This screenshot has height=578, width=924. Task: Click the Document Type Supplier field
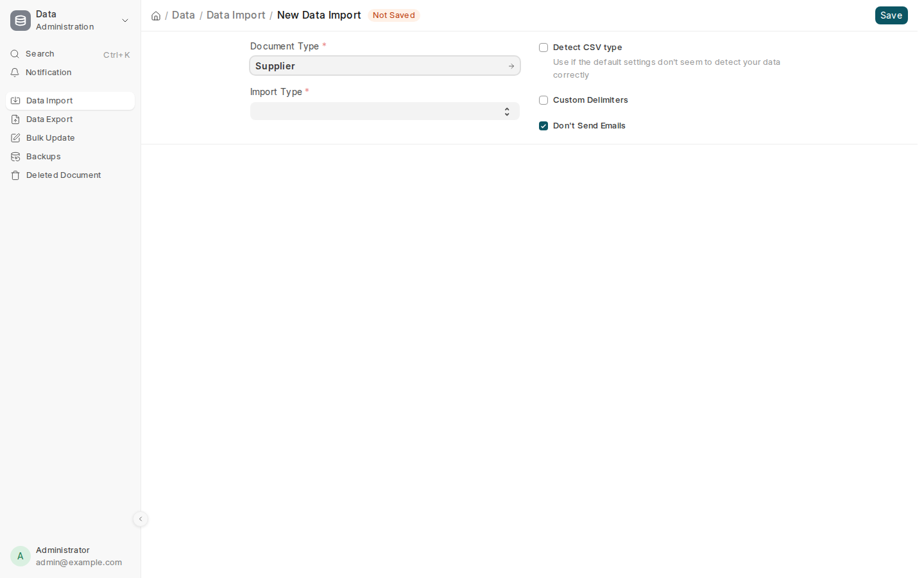point(385,66)
